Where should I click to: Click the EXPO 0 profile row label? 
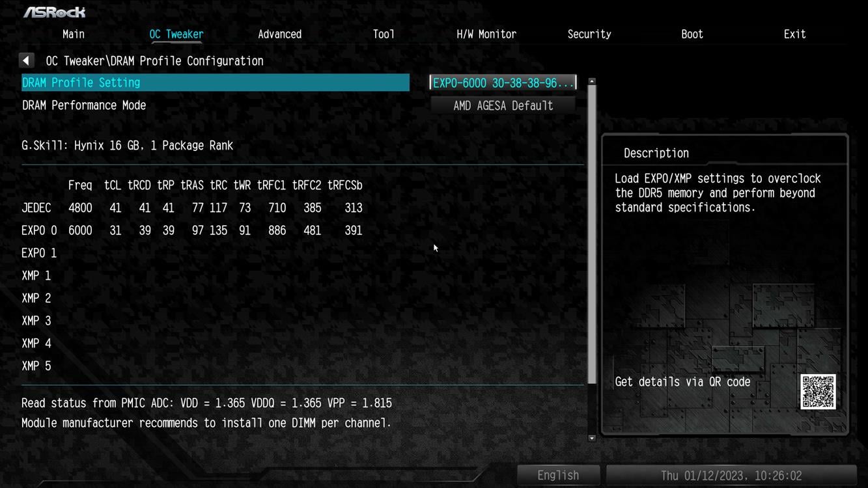(x=39, y=230)
